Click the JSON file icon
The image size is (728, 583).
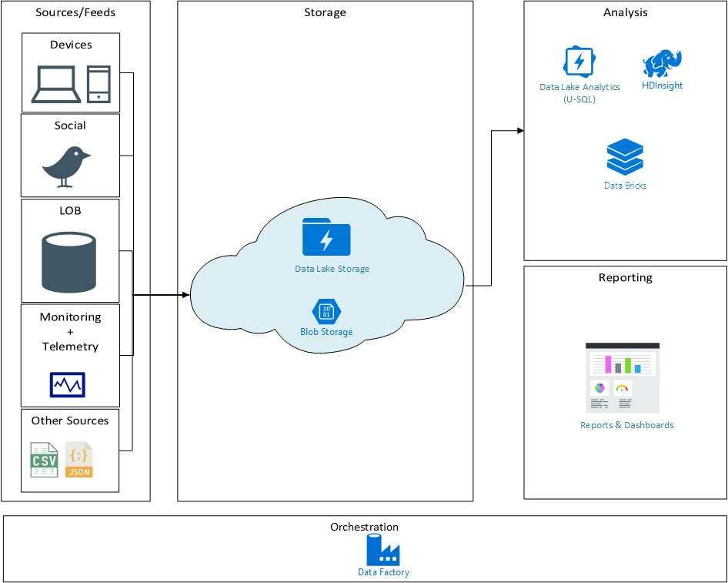click(79, 460)
